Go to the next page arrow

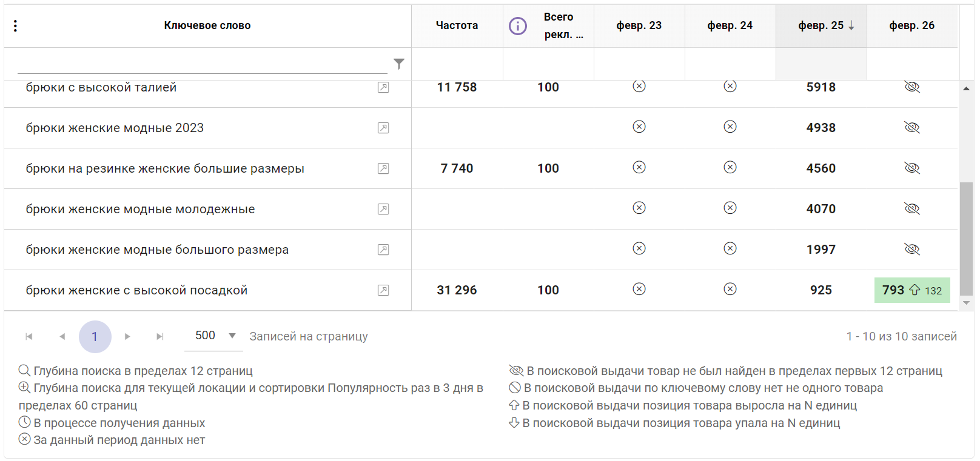pyautogui.click(x=127, y=337)
